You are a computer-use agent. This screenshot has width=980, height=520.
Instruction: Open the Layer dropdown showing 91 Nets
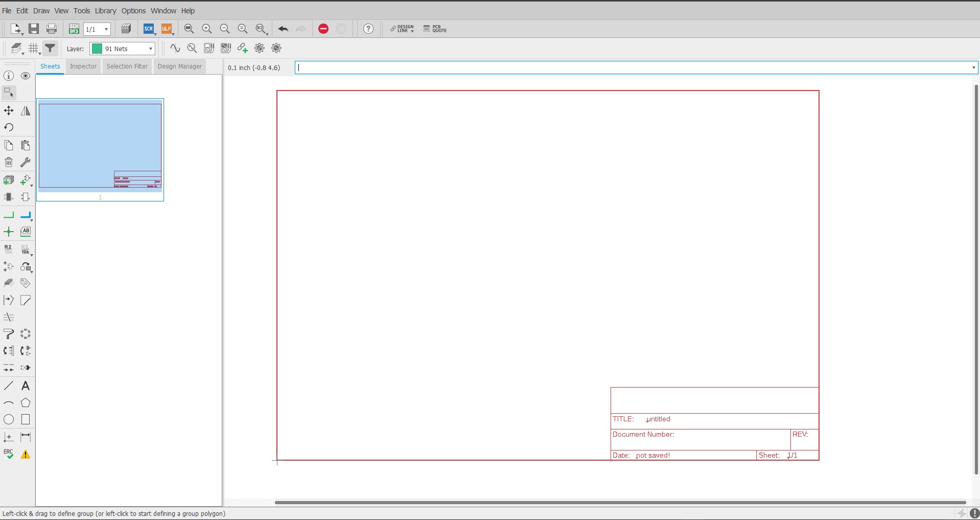(123, 49)
